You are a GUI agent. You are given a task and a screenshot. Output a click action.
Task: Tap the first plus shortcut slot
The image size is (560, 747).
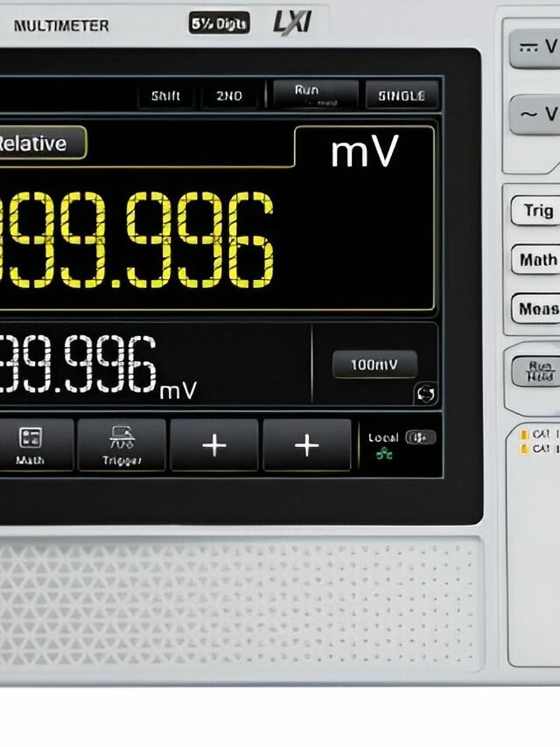pyautogui.click(x=214, y=445)
